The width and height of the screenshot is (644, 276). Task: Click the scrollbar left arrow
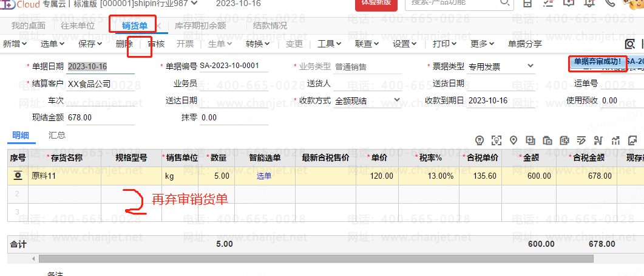[x=33, y=259]
